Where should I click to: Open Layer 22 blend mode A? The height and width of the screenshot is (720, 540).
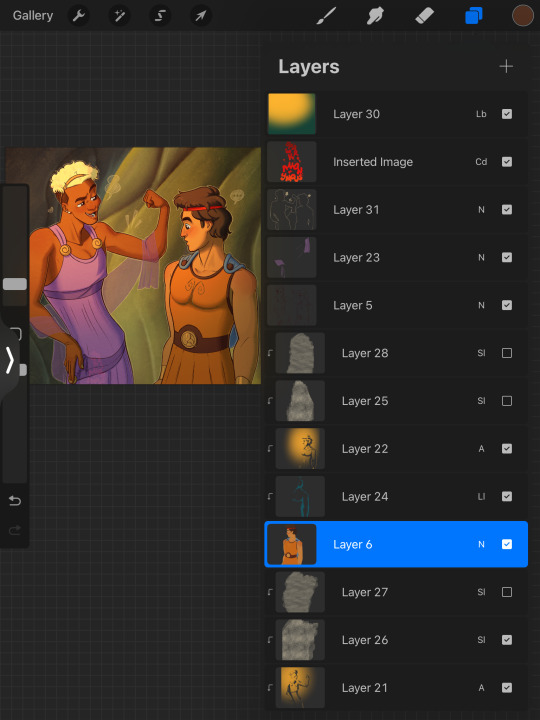click(x=481, y=449)
